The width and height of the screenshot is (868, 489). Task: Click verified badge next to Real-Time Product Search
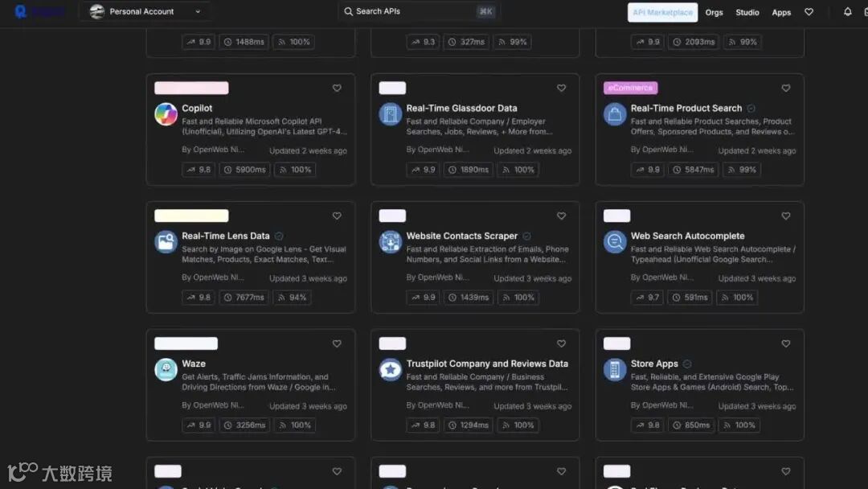[751, 108]
